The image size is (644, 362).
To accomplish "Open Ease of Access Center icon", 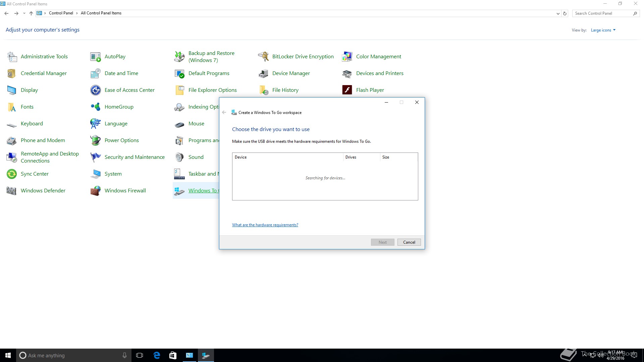I will tap(96, 90).
